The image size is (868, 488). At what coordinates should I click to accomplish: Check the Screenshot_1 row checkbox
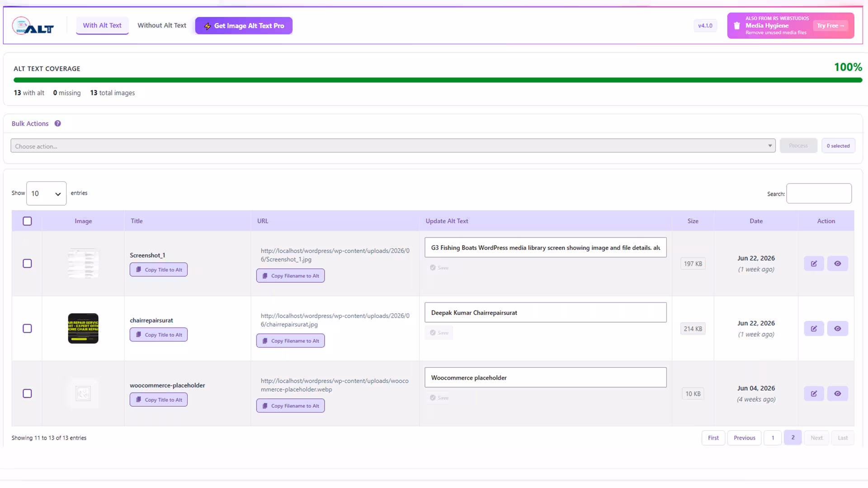(27, 263)
